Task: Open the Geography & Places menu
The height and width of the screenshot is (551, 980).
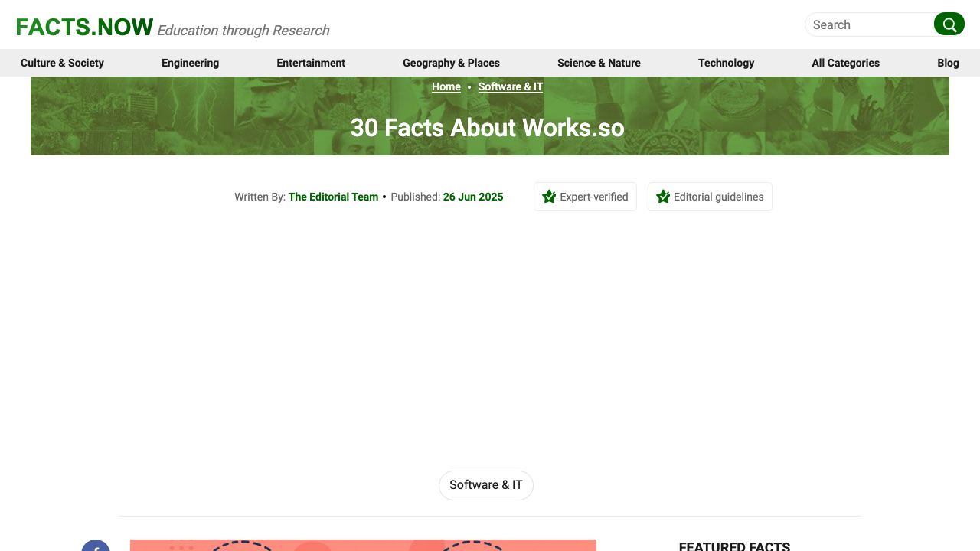Action: coord(451,63)
